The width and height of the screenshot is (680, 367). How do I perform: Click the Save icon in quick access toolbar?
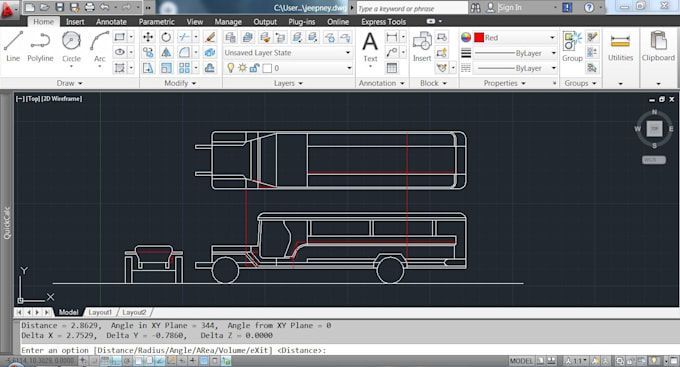click(x=60, y=7)
